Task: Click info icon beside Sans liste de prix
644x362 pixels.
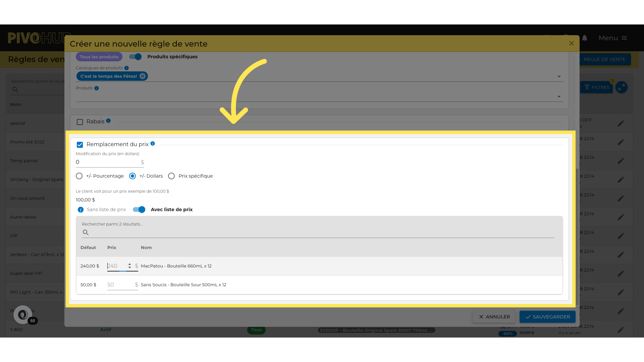Action: click(80, 210)
